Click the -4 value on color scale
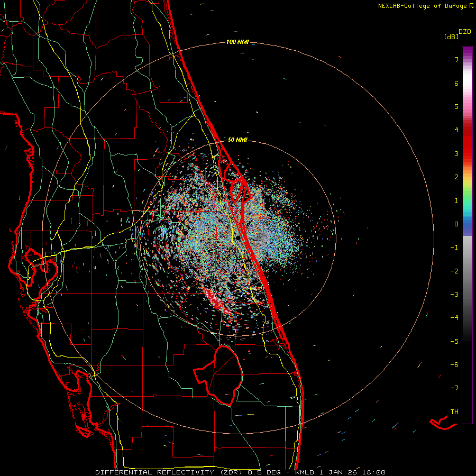The height and width of the screenshot is (476, 476). coord(454,318)
